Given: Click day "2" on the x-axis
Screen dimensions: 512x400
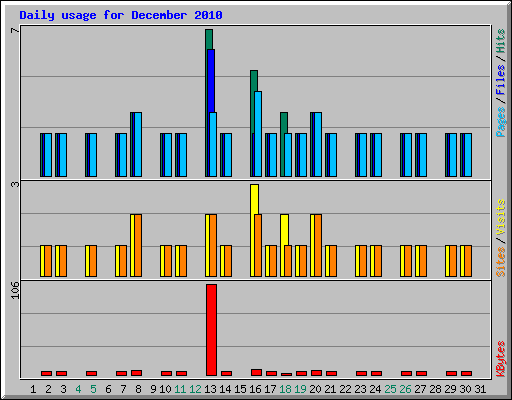Looking at the screenshot, I should coord(48,389).
